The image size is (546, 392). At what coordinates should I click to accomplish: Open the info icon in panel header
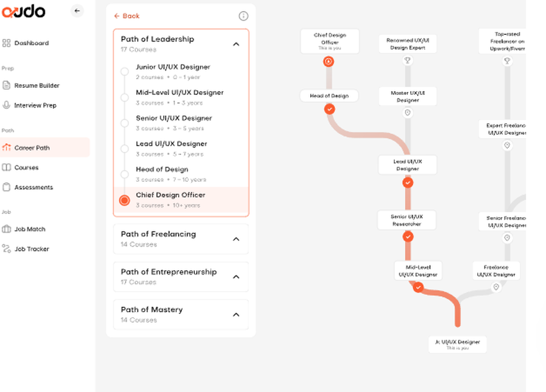[x=244, y=16]
